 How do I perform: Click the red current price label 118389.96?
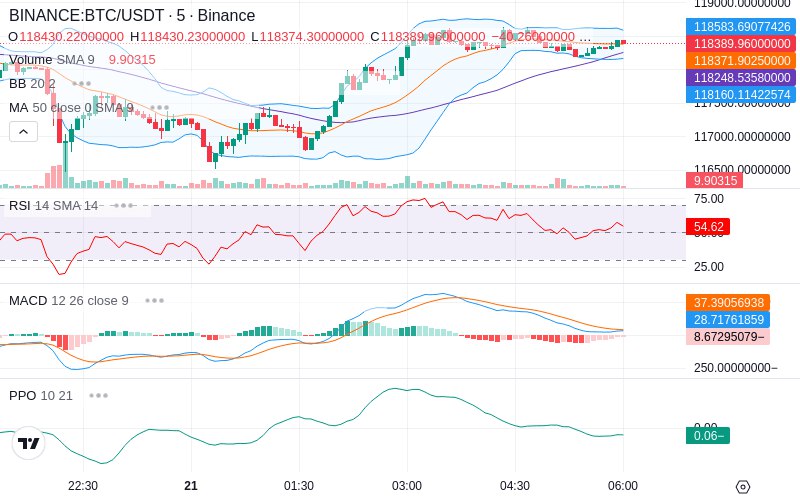coord(742,43)
